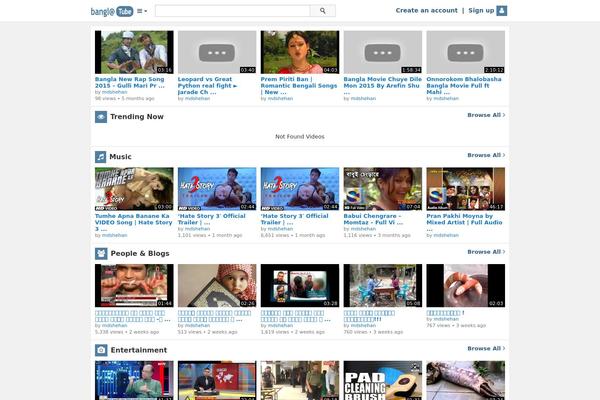600x400 pixels.
Task: Open uploader mdshehan under Pran Pakhi Moyna
Action: 446,235
